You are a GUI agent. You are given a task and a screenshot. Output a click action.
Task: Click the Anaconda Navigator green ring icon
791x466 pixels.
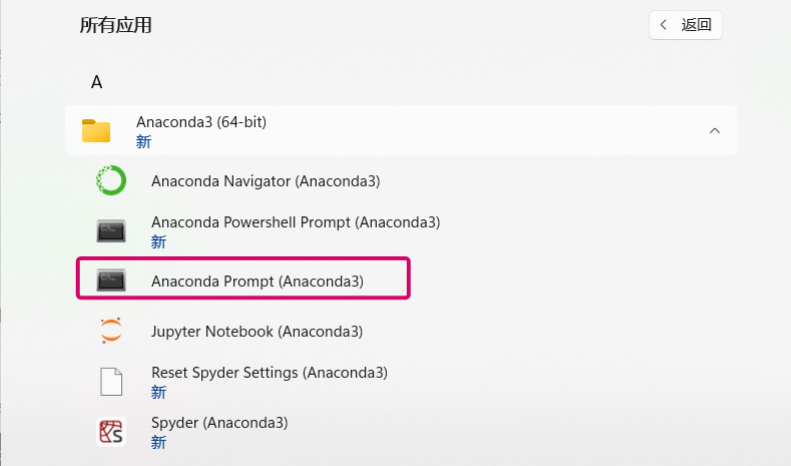[111, 181]
